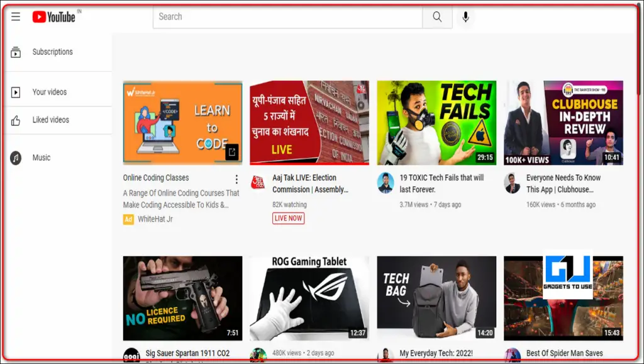Click '3.7M views • 7 days ago' text

[430, 205]
